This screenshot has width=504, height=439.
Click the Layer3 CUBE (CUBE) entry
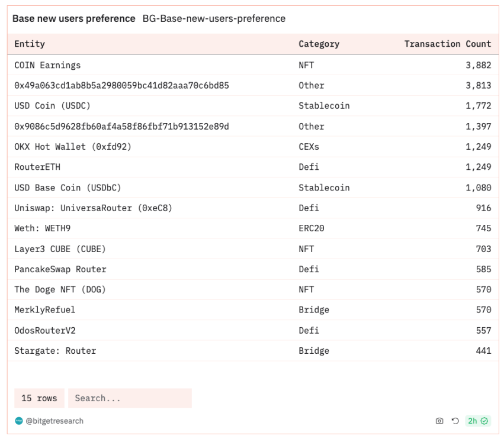[x=60, y=249]
